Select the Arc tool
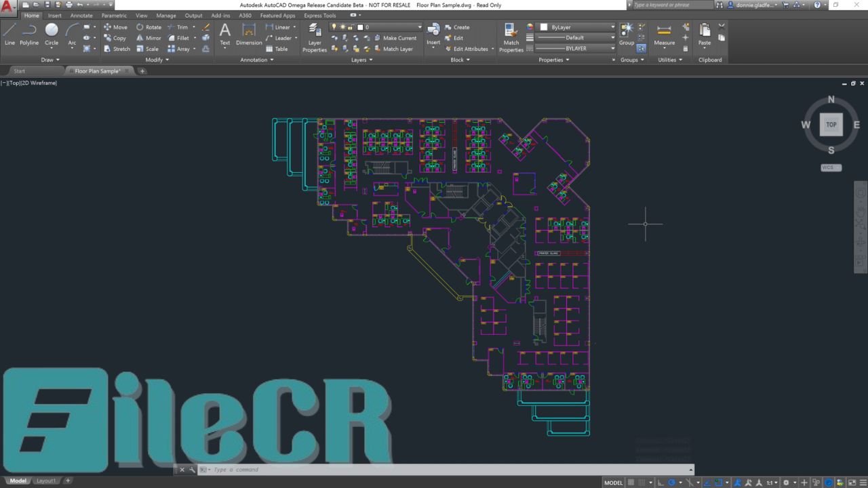This screenshot has height=488, width=868. pos(72,34)
